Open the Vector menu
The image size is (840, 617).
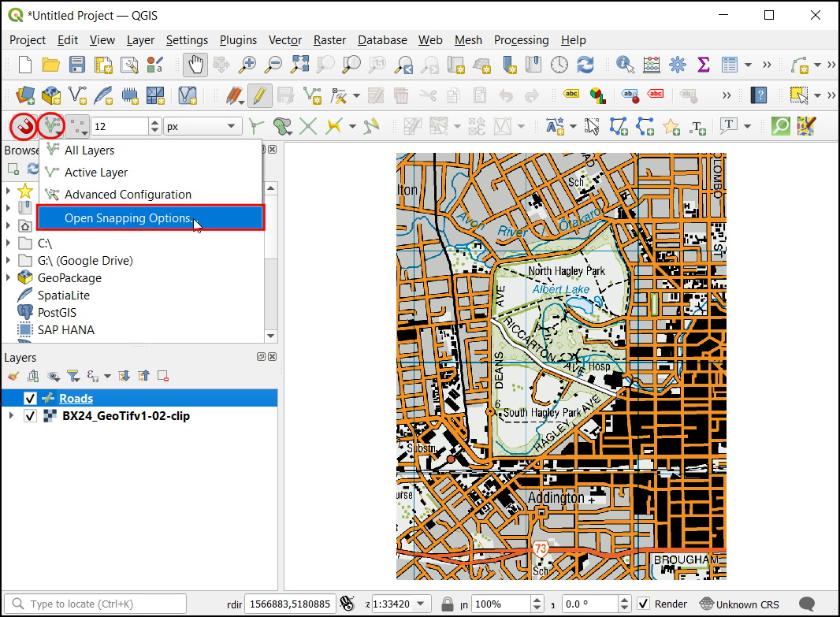(284, 40)
